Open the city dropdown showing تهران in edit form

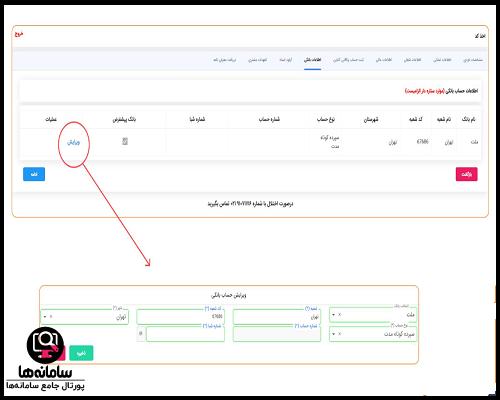[x=84, y=317]
